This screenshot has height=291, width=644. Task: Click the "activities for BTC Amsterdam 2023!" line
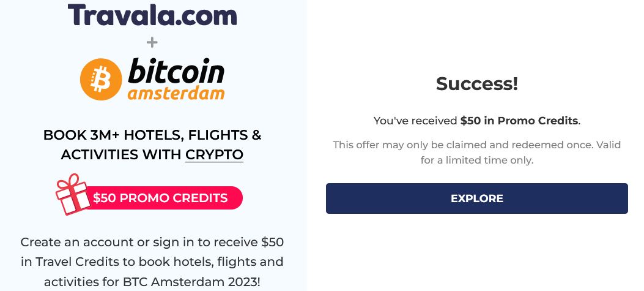[x=152, y=282]
